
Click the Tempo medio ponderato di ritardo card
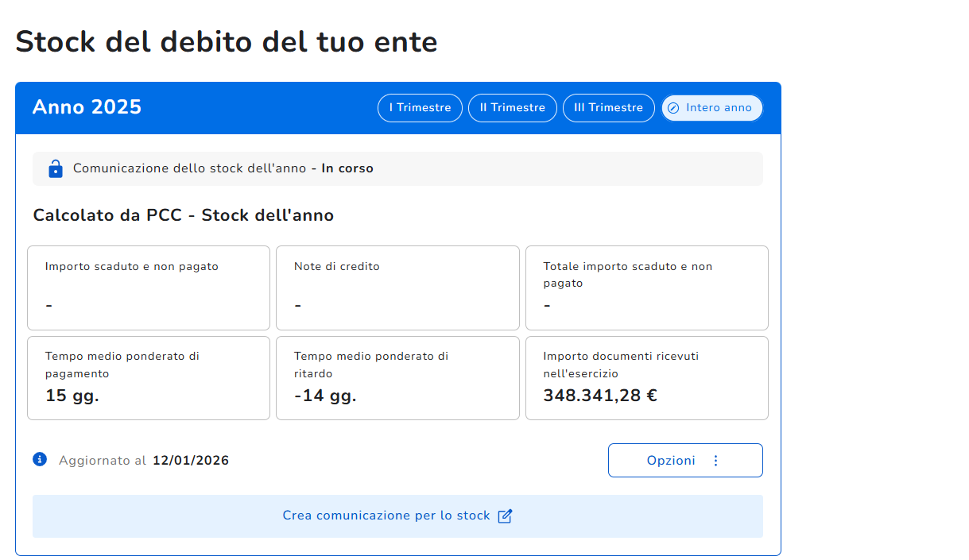(397, 378)
